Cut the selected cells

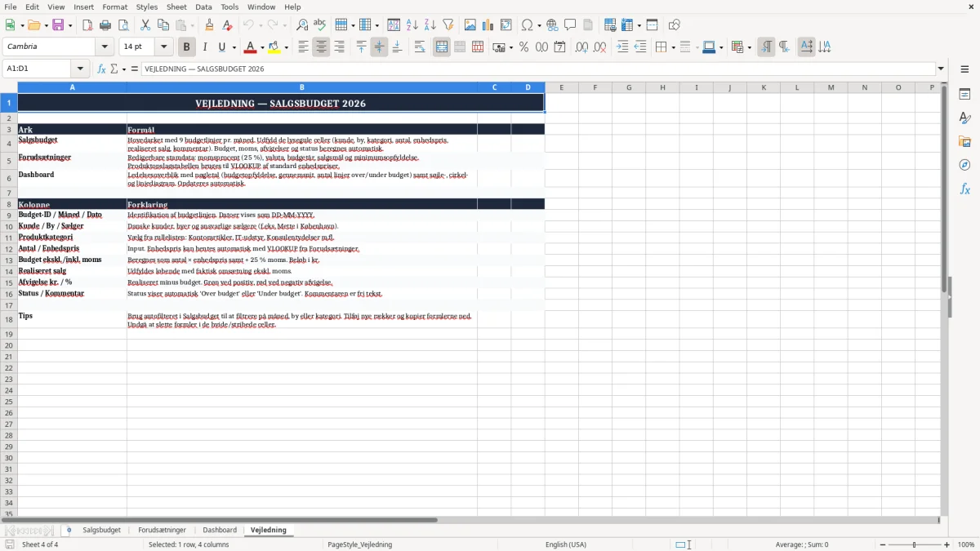coord(145,25)
